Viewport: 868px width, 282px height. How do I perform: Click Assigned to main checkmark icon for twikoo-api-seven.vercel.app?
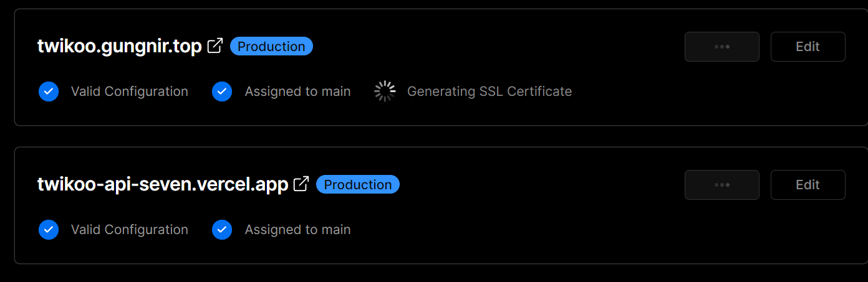click(222, 230)
